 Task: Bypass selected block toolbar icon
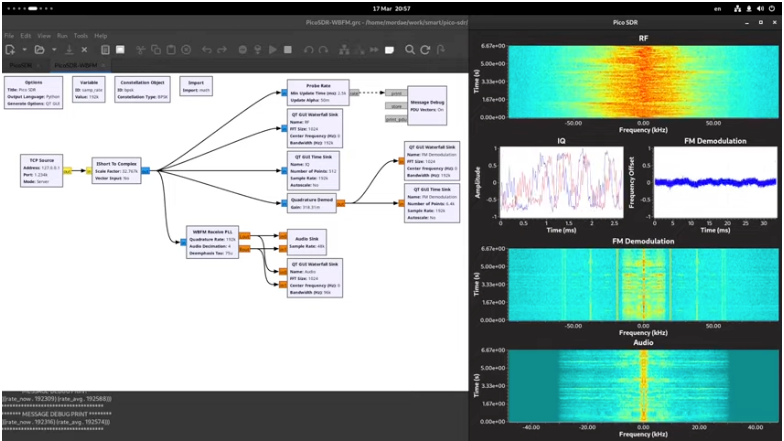(374, 50)
